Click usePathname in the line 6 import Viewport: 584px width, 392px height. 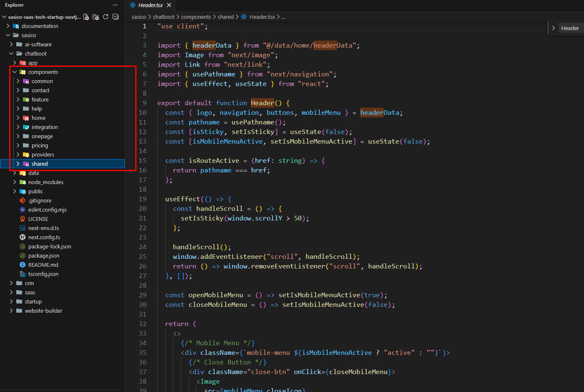(214, 74)
